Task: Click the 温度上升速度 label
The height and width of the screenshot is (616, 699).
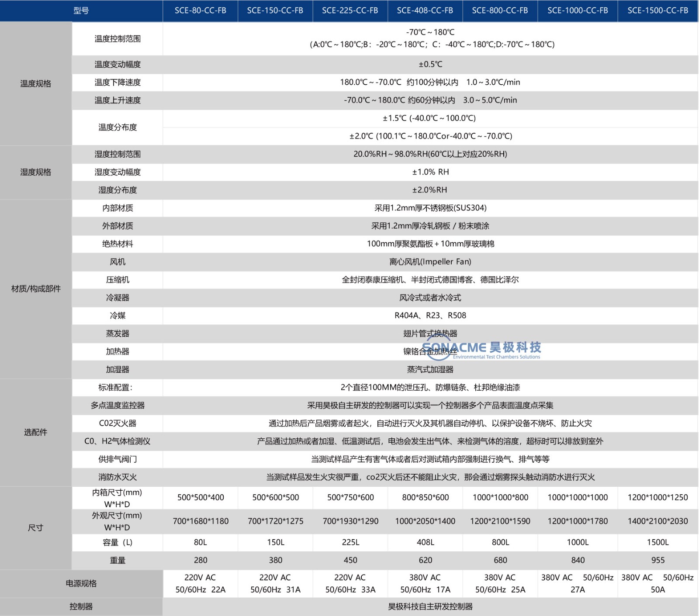Action: pos(118,100)
